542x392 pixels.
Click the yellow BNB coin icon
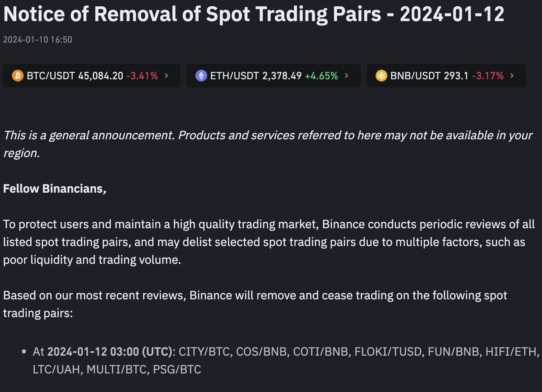(x=381, y=76)
